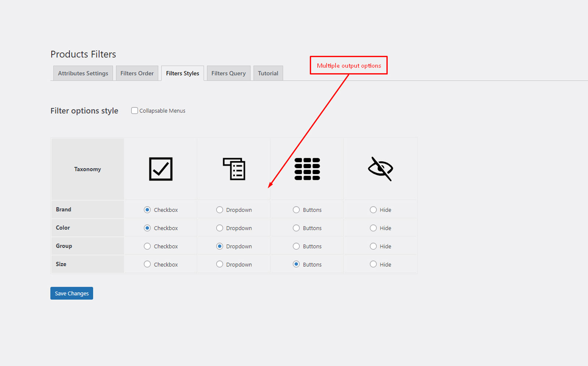This screenshot has height=366, width=588.
Task: Hide the Brand filter
Action: [373, 210]
